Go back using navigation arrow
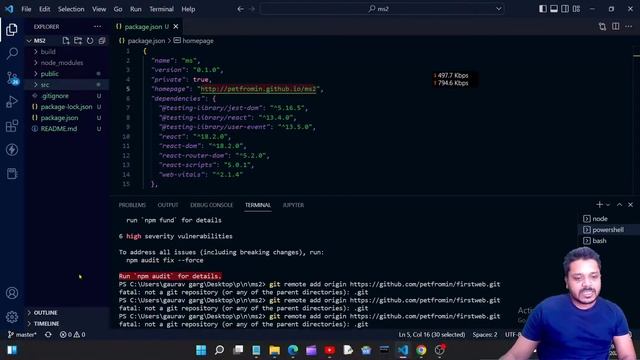The width and height of the screenshot is (640, 360). point(240,9)
